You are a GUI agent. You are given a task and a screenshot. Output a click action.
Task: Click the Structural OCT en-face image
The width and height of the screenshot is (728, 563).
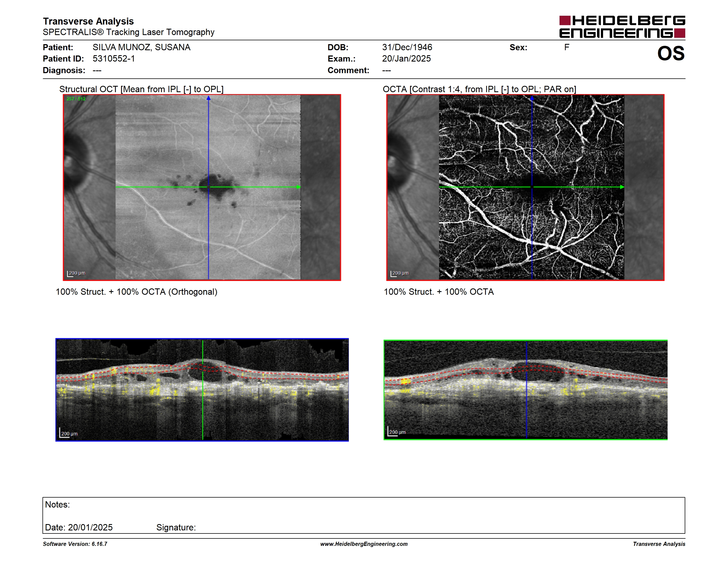coord(202,187)
